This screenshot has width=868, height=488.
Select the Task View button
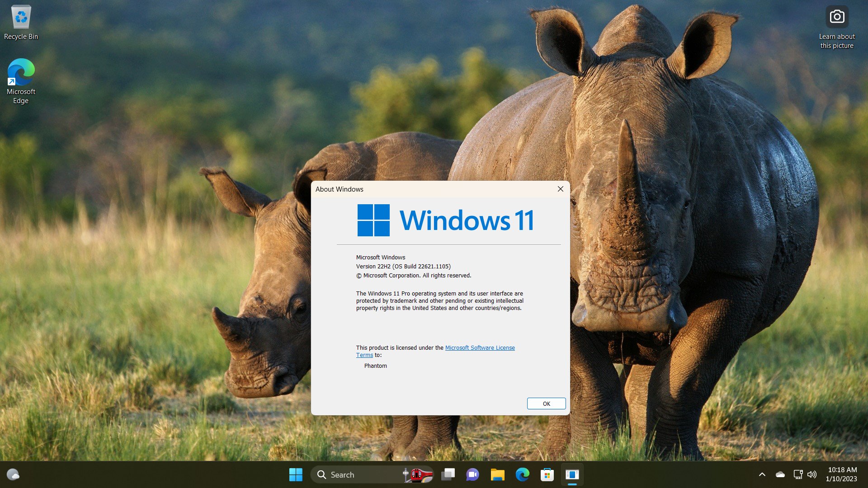(448, 474)
